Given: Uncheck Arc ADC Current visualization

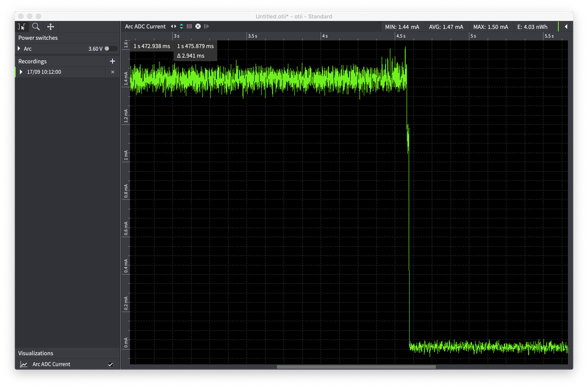Looking at the screenshot, I should [110, 364].
